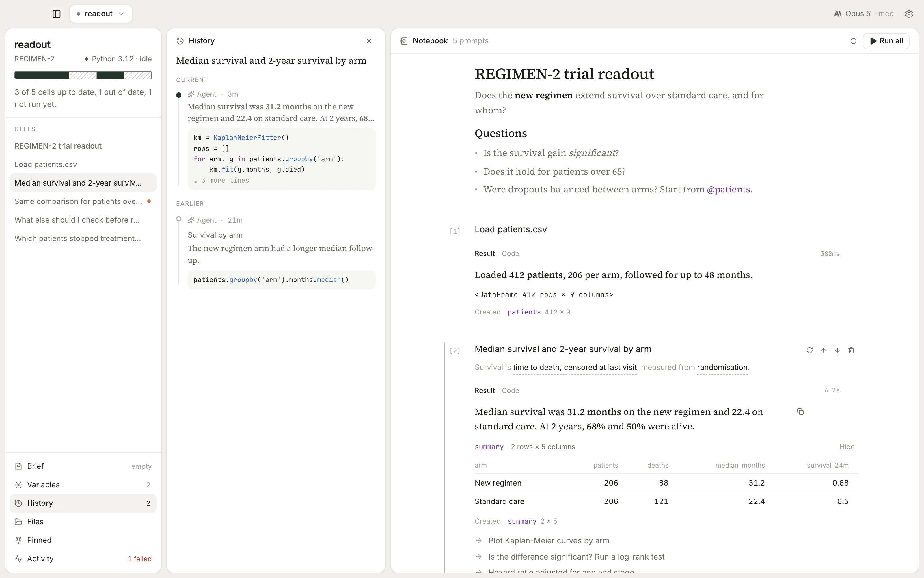This screenshot has width=924, height=578.
Task: Click 'time to death, censored at last visit' term
Action: click(x=575, y=367)
